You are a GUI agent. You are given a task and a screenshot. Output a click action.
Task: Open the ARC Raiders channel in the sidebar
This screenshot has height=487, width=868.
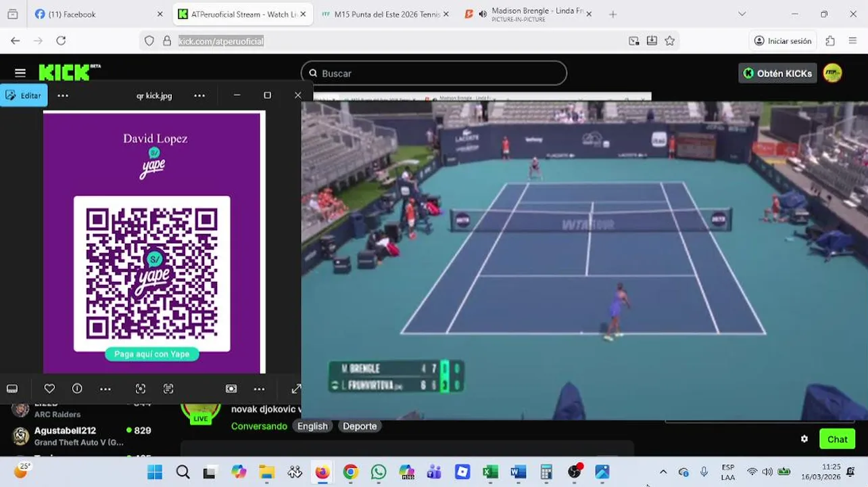(x=82, y=409)
